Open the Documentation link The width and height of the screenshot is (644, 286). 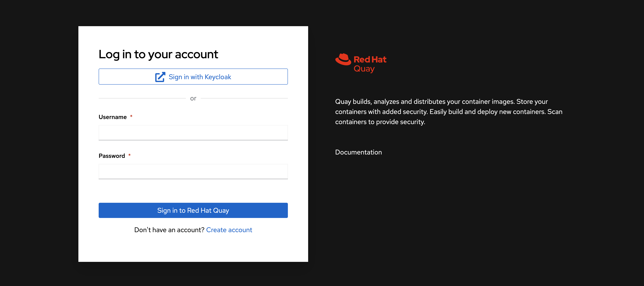pos(358,152)
